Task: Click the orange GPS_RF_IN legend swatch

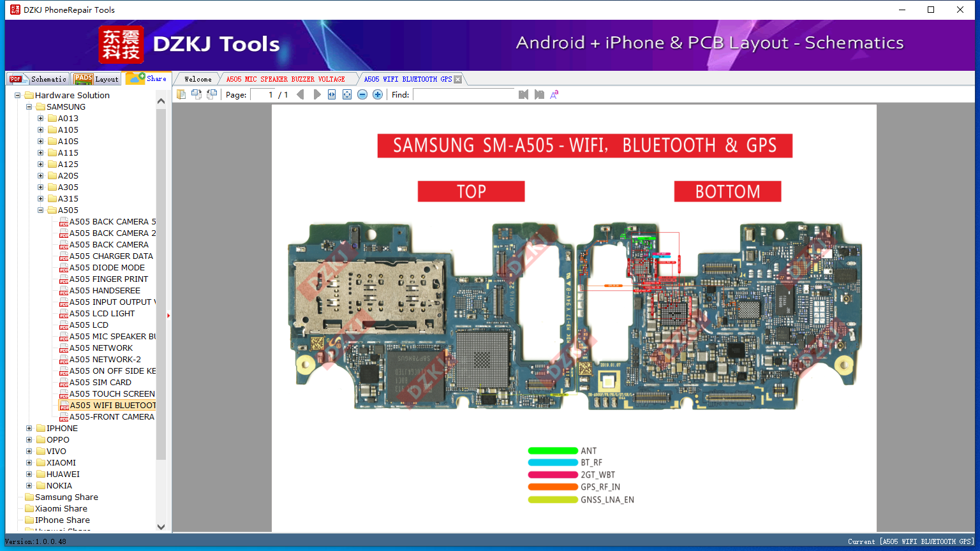Action: [553, 487]
